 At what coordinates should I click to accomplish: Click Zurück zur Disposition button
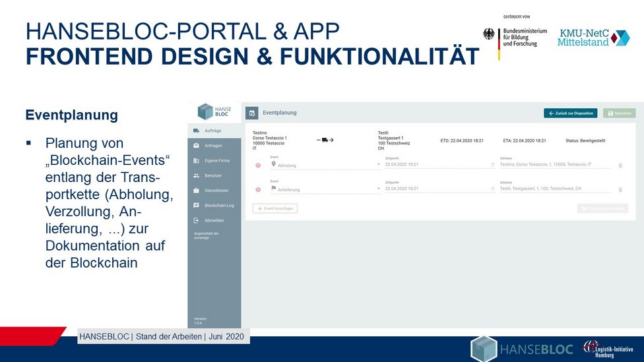(571, 113)
